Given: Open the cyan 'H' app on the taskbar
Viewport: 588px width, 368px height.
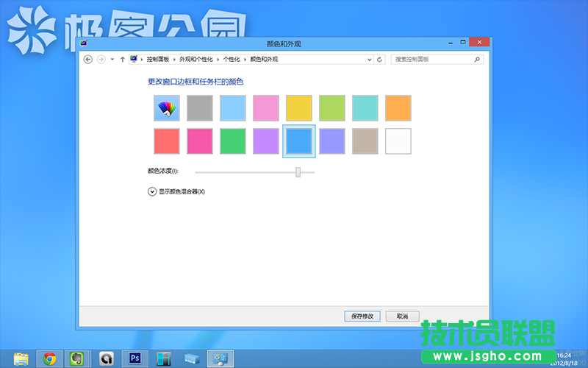Looking at the screenshot, I should [164, 359].
